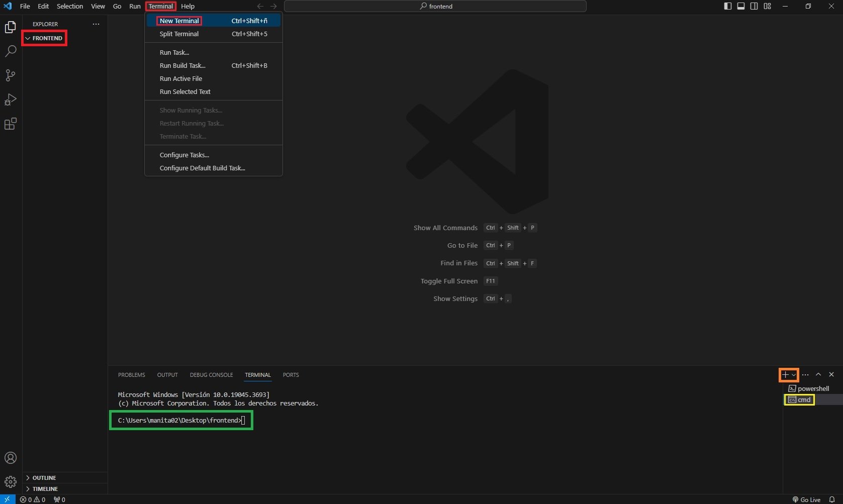Go forward with the right arrow
The height and width of the screenshot is (504, 843).
(273, 6)
